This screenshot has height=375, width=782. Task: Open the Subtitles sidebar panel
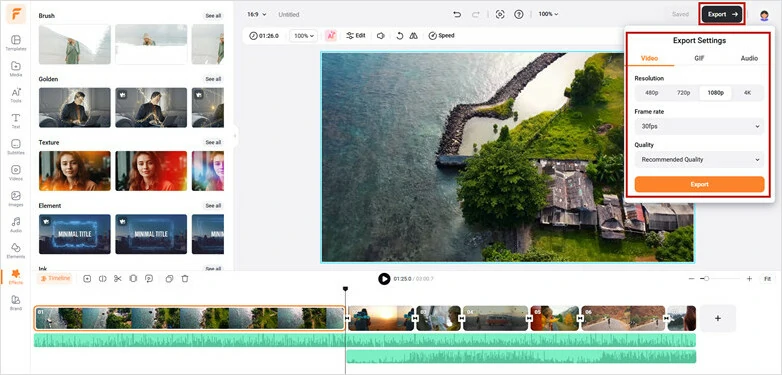(x=16, y=147)
